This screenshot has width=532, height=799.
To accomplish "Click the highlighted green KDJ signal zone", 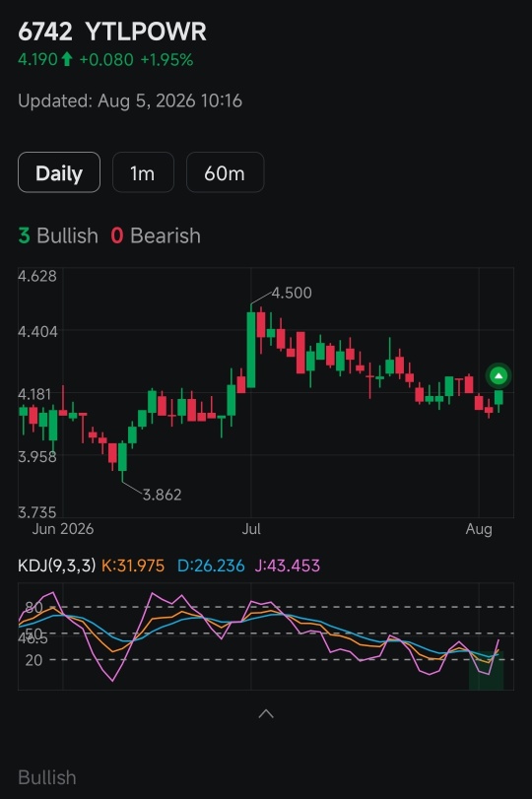I will point(486,670).
